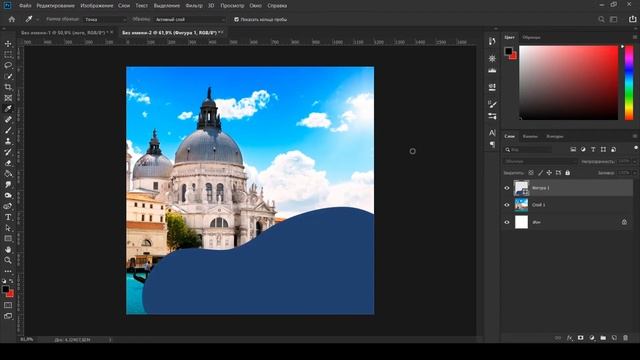Toggle lock image pixels brush icon
Image resolution: width=640 pixels, height=360 pixels.
pyautogui.click(x=540, y=173)
